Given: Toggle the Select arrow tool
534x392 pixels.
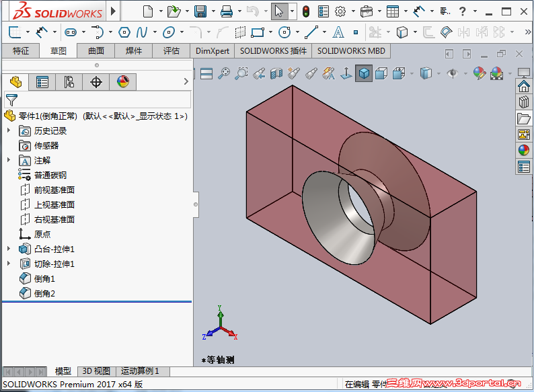Looking at the screenshot, I should (279, 11).
